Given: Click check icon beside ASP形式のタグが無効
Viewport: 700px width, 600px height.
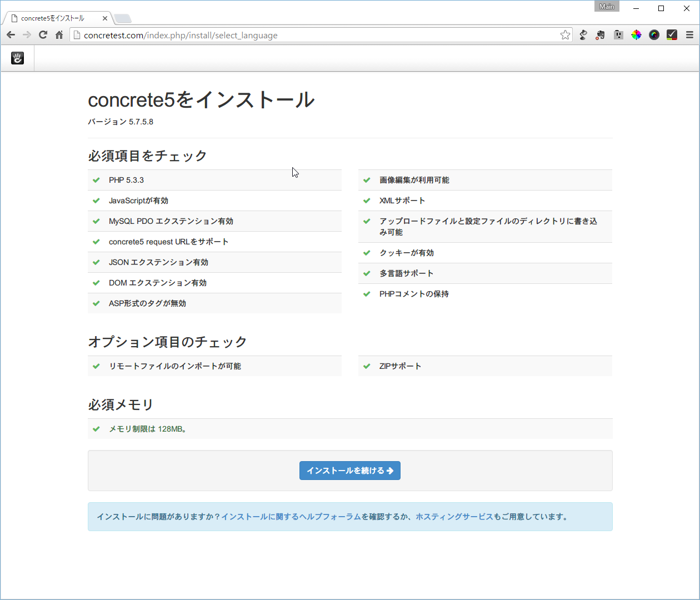Looking at the screenshot, I should pyautogui.click(x=96, y=303).
